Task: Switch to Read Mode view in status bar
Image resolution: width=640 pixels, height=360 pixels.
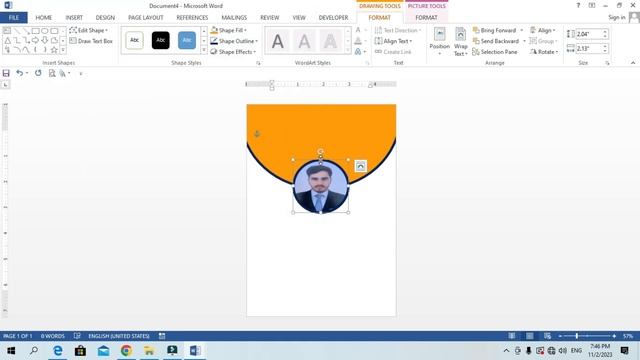Action: coord(511,336)
